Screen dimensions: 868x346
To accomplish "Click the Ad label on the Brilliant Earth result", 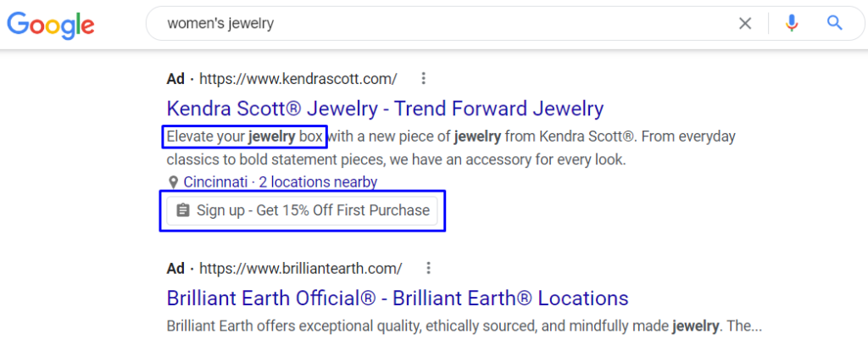I will coord(175,269).
